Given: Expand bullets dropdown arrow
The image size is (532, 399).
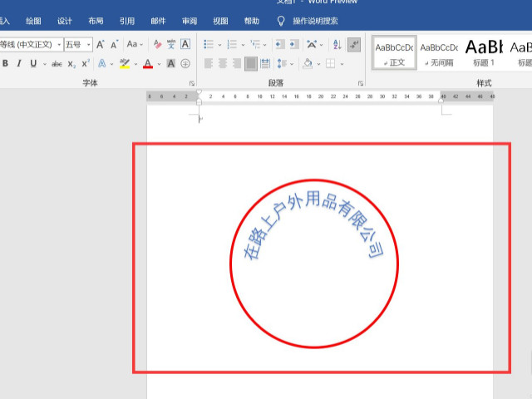Looking at the screenshot, I should 219,45.
